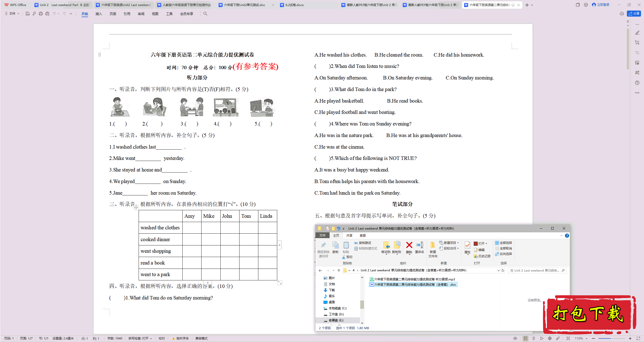Collapse the Explorer ribbon with chevron

pyautogui.click(x=561, y=236)
